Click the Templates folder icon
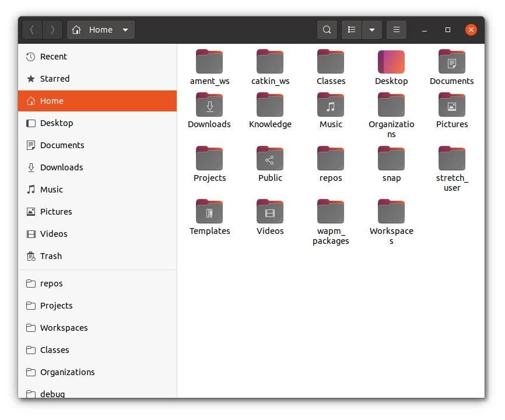Viewport: 505px width, 420px height. click(x=209, y=211)
